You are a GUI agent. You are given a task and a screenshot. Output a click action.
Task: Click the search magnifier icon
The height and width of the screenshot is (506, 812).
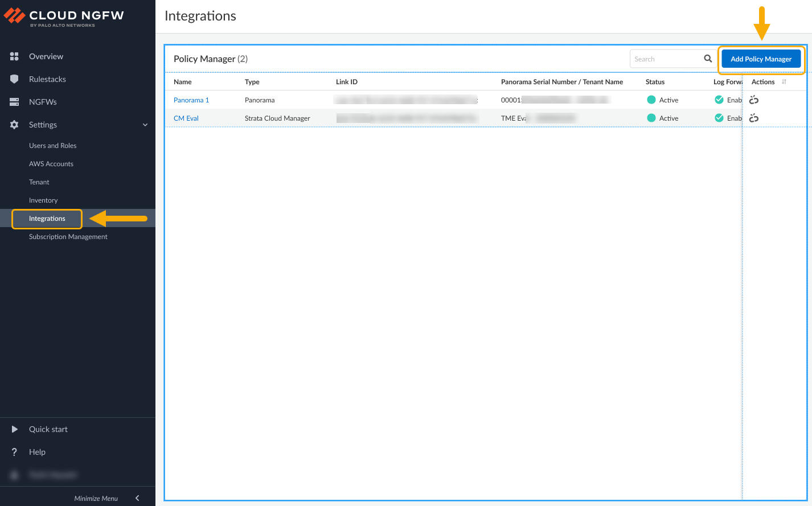click(708, 59)
